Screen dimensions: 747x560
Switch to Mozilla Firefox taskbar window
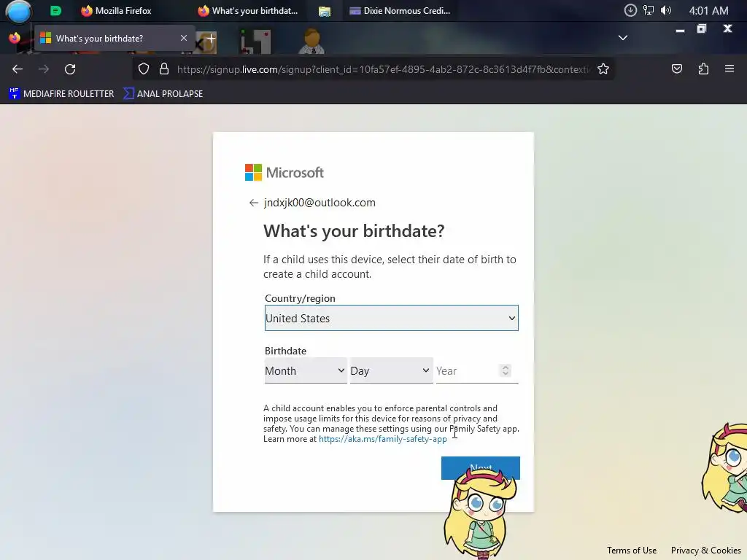[x=116, y=10]
